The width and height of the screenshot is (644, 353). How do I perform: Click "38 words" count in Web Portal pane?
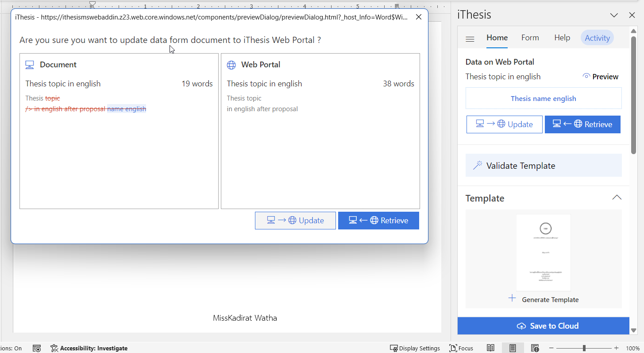399,84
